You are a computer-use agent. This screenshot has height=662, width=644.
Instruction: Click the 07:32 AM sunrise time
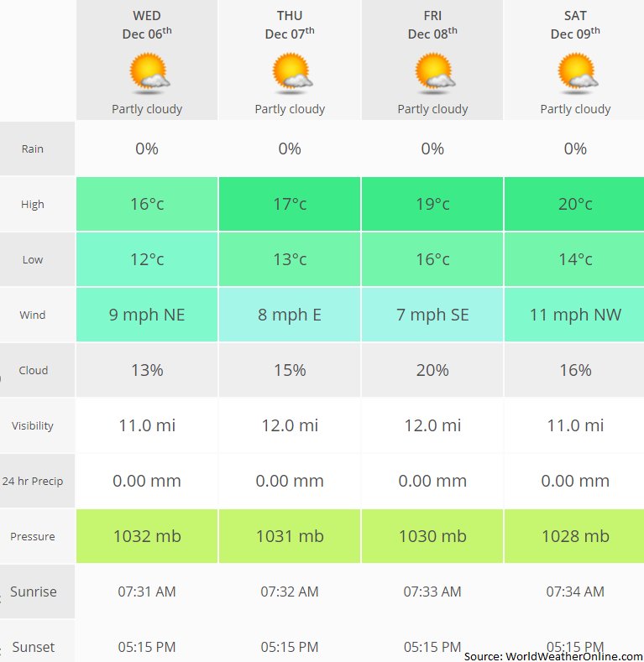(290, 592)
